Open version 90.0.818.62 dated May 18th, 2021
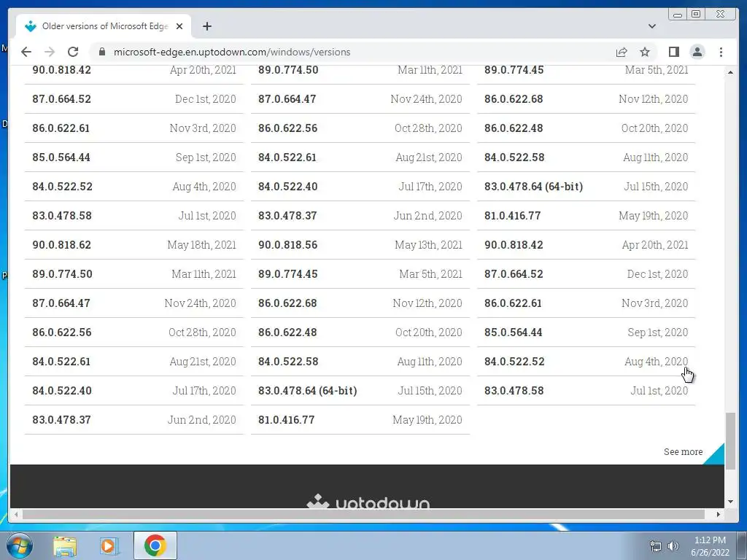Image resolution: width=747 pixels, height=560 pixels. point(134,245)
